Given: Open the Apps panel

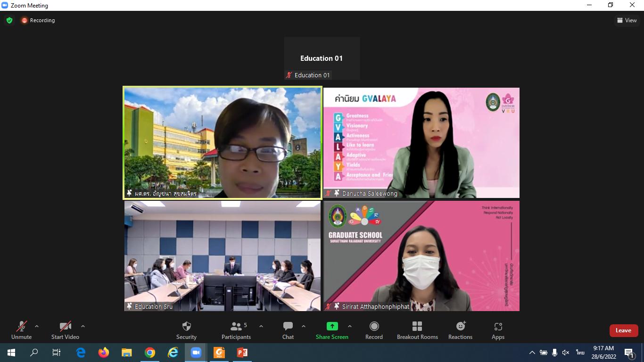Looking at the screenshot, I should [x=498, y=330].
